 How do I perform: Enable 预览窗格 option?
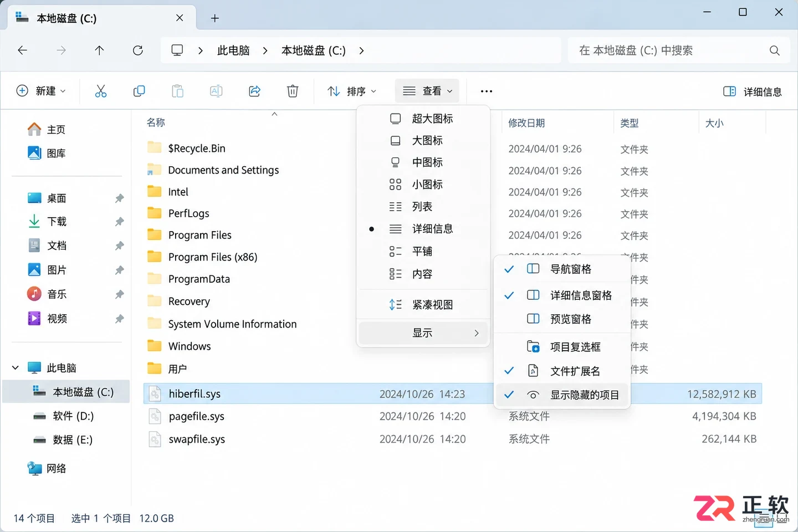[562, 319]
